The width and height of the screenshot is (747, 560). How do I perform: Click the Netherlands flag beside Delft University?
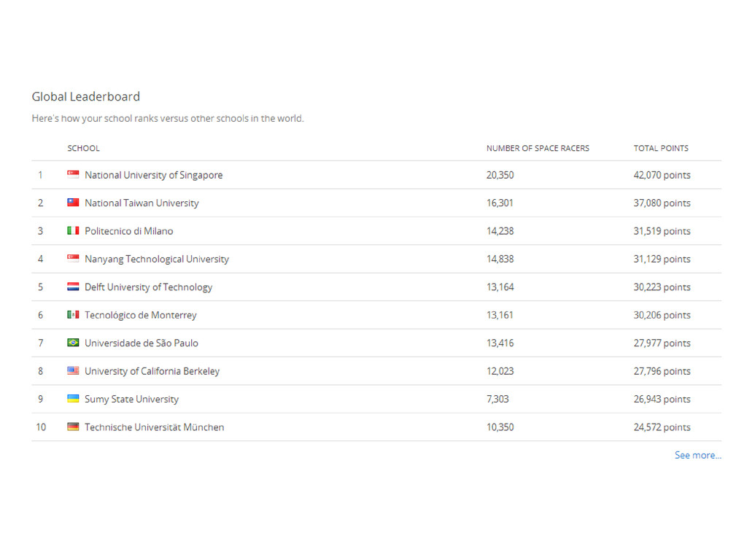73,287
